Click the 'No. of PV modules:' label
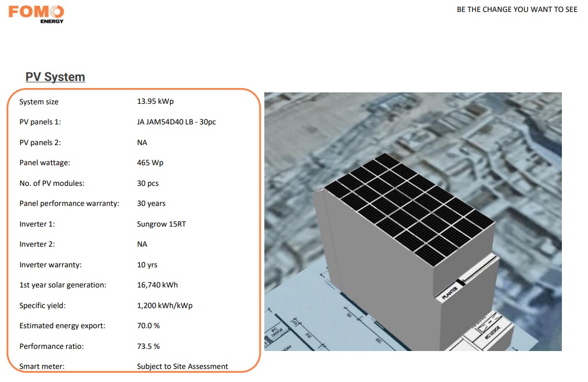This screenshot has height=382, width=588. tap(52, 184)
